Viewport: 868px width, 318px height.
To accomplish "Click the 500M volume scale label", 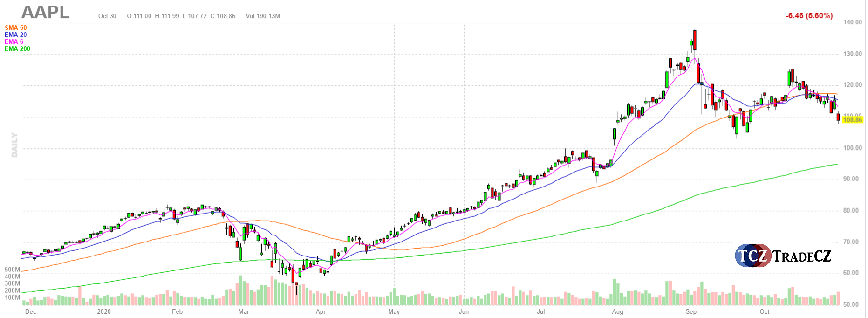I will [13, 270].
